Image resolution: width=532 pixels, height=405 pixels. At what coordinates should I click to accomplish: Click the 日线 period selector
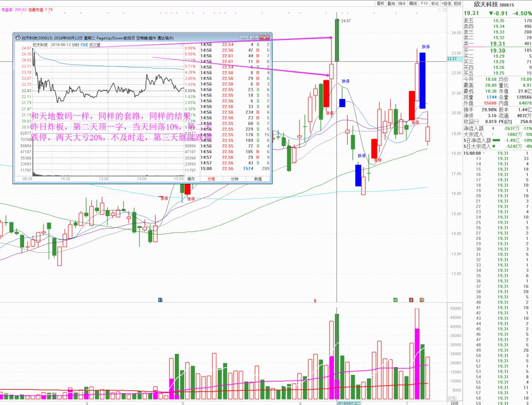pos(454,403)
